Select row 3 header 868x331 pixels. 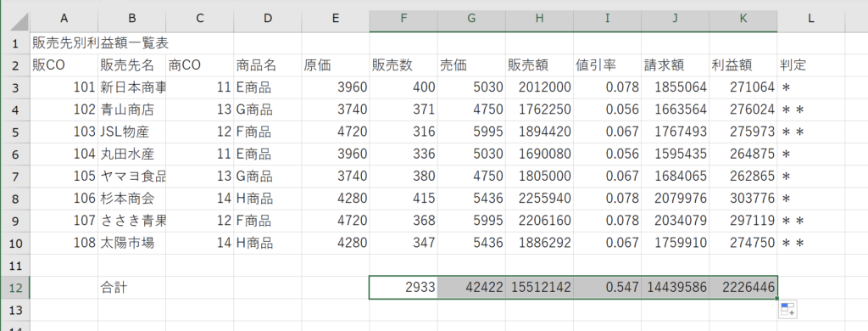[x=15, y=87]
